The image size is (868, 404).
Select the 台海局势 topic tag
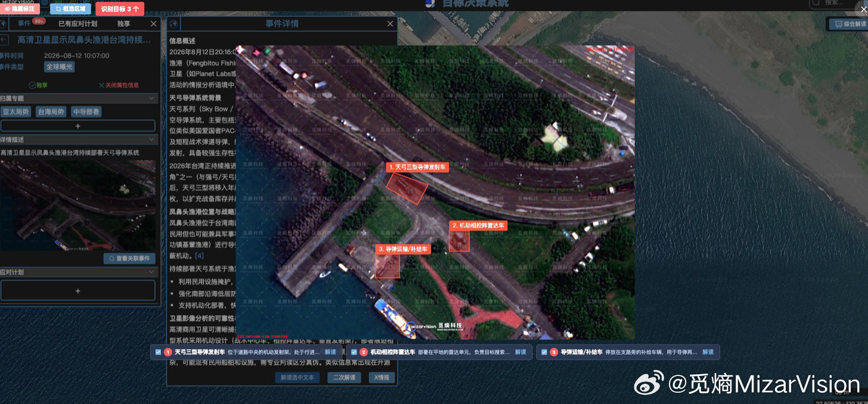51,111
